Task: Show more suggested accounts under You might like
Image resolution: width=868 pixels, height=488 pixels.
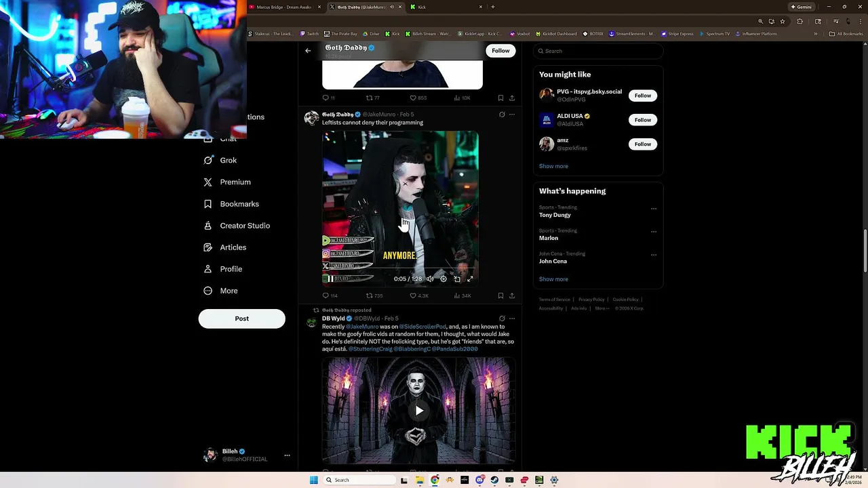Action: point(553,166)
